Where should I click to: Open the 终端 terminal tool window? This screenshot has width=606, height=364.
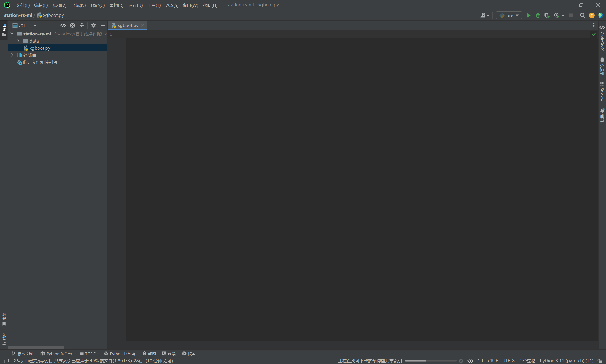pos(169,354)
